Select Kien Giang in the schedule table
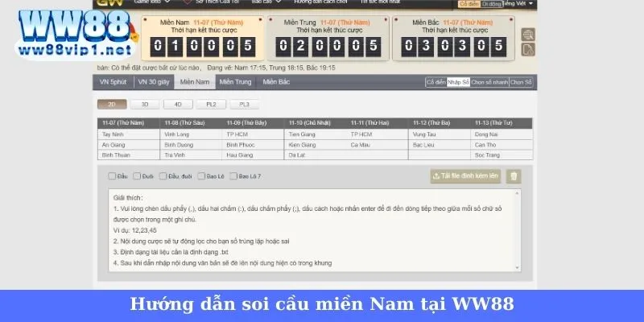This screenshot has height=322, width=644. click(x=302, y=145)
